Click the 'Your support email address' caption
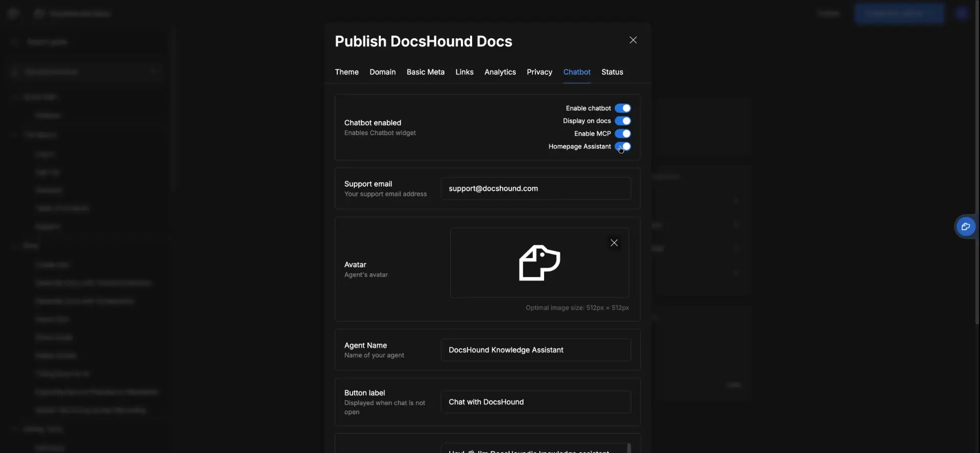Viewport: 980px width, 453px height. tap(385, 194)
